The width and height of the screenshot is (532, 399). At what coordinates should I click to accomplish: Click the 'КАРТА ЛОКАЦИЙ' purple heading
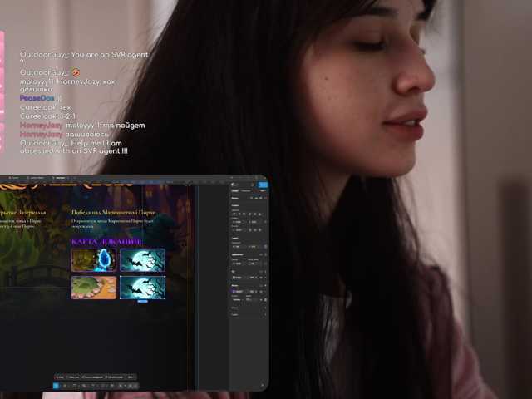pos(107,242)
